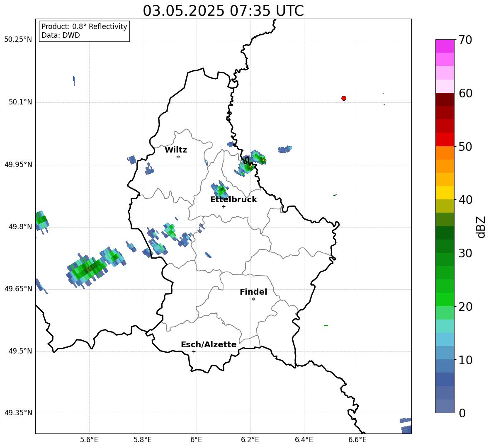
Task: Click the 10 value on colorbar
Action: pyautogui.click(x=465, y=360)
